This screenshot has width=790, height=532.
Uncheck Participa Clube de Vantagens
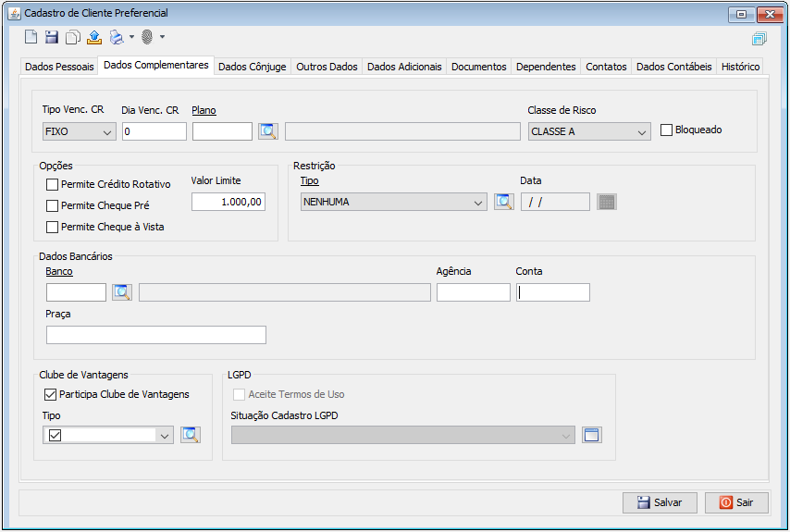tap(51, 394)
